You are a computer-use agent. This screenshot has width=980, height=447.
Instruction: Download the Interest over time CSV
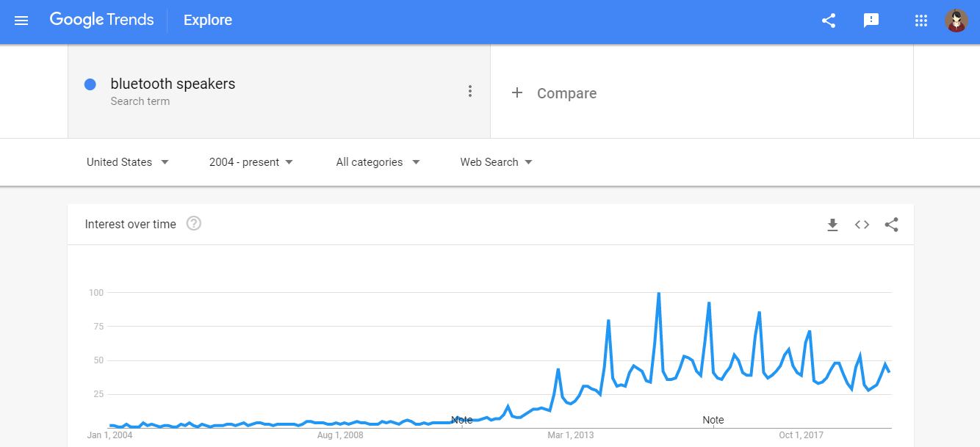click(832, 225)
